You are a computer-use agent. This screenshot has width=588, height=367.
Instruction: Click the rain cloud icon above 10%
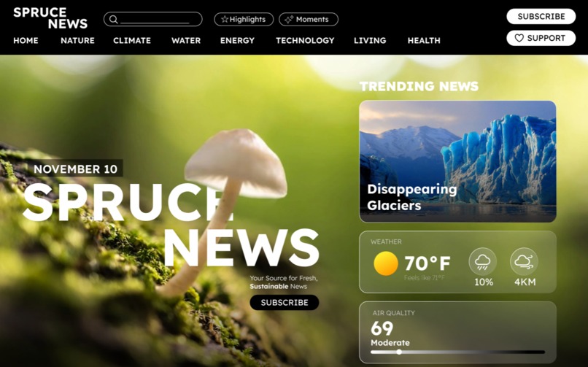point(483,261)
